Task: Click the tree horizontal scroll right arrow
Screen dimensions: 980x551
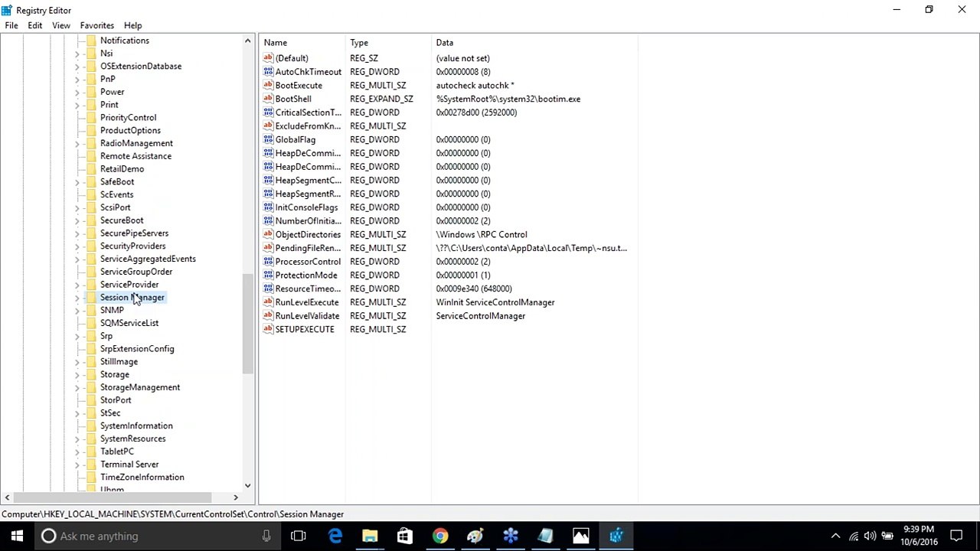Action: pyautogui.click(x=236, y=498)
